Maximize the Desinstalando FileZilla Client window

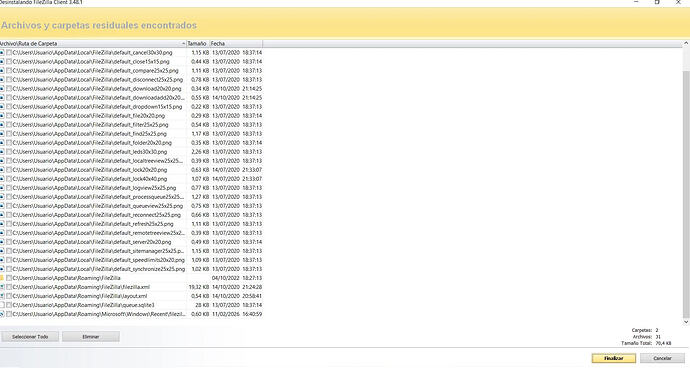coord(657,2)
